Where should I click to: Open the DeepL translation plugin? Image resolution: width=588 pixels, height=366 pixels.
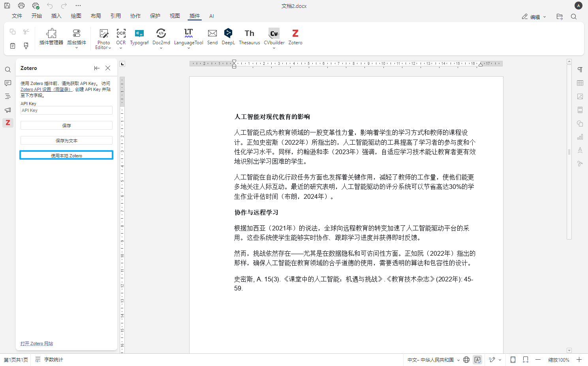click(228, 38)
